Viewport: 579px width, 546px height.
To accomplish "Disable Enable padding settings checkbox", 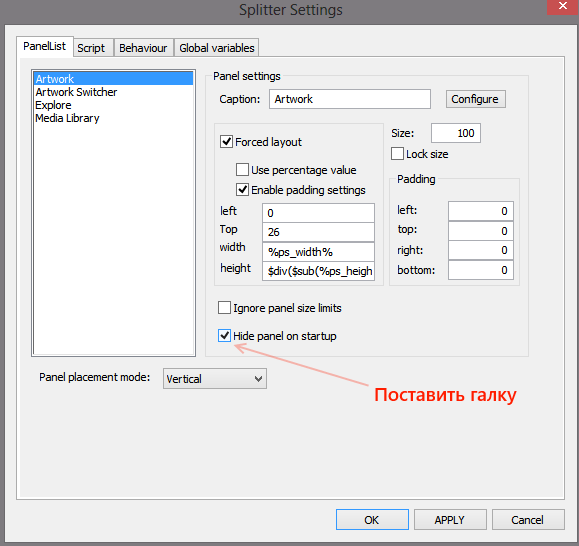I will pos(242,190).
